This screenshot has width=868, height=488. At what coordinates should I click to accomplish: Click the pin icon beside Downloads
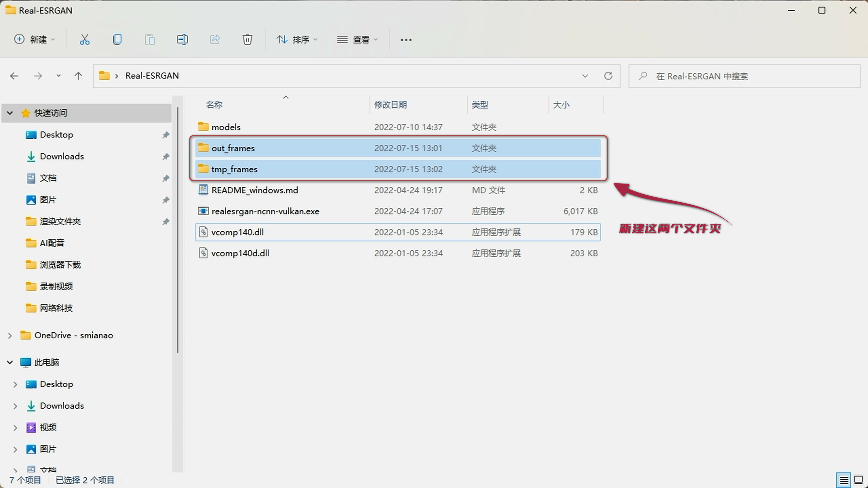pyautogui.click(x=166, y=156)
